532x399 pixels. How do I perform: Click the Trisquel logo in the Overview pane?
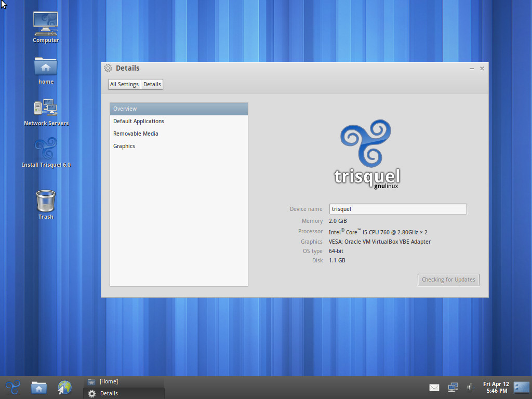coord(367,154)
